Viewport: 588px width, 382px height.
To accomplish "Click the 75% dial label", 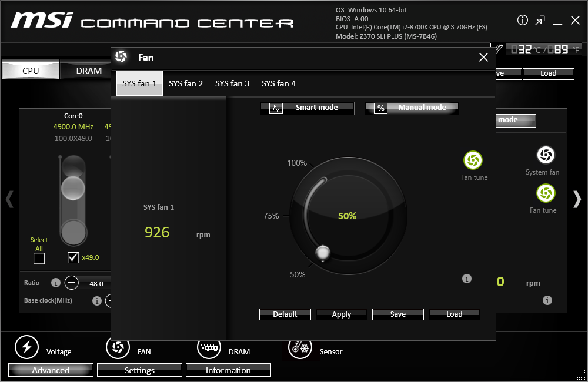I will point(271,216).
